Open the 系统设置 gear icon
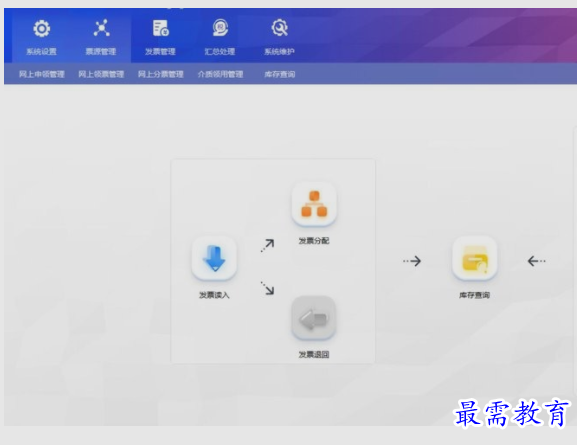577x445 pixels. (x=42, y=28)
